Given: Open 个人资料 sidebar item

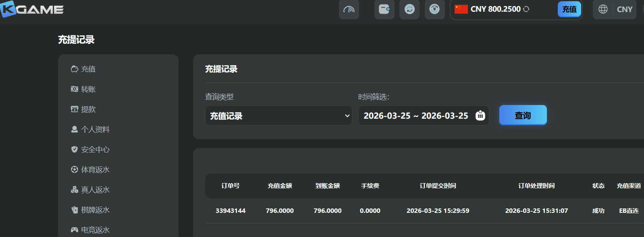Looking at the screenshot, I should [95, 130].
